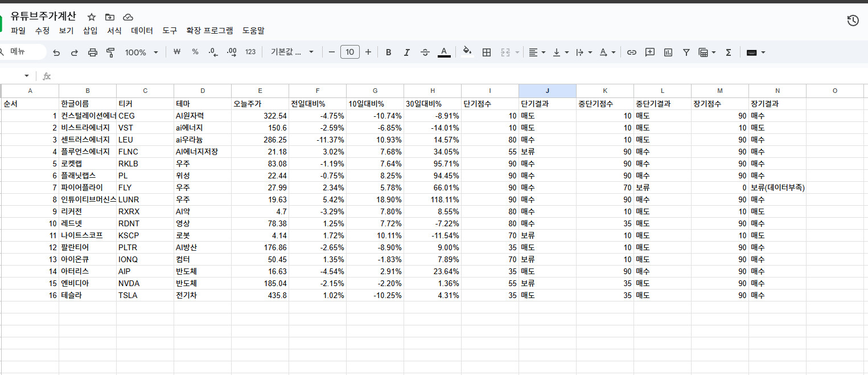Add a comment using the comment icon
This screenshot has height=375, width=868.
pyautogui.click(x=649, y=52)
